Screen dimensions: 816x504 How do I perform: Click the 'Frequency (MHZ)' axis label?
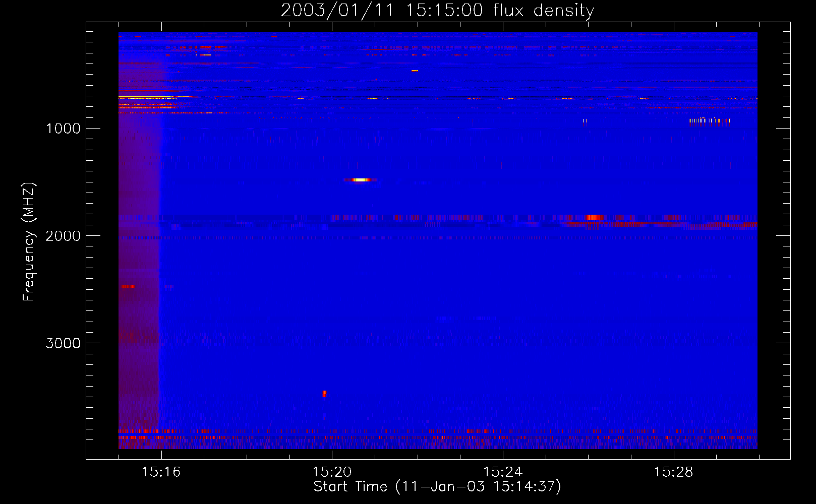coord(29,242)
